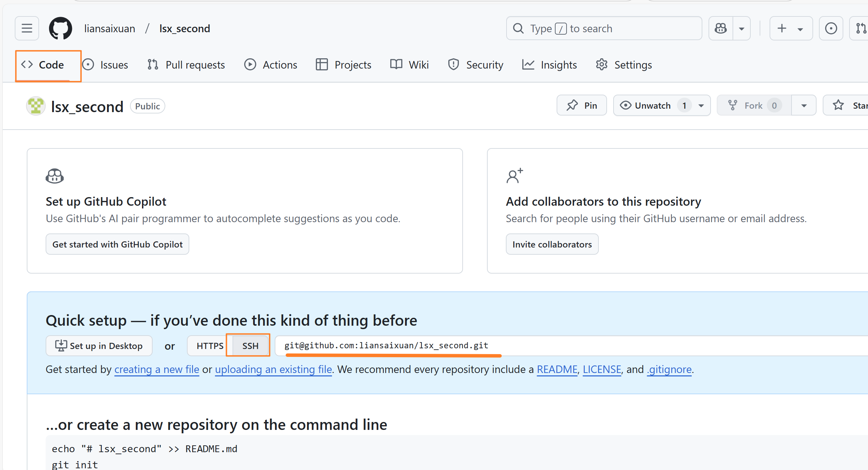Click the GitHub octocat logo
Image resolution: width=868 pixels, height=470 pixels.
(60, 28)
